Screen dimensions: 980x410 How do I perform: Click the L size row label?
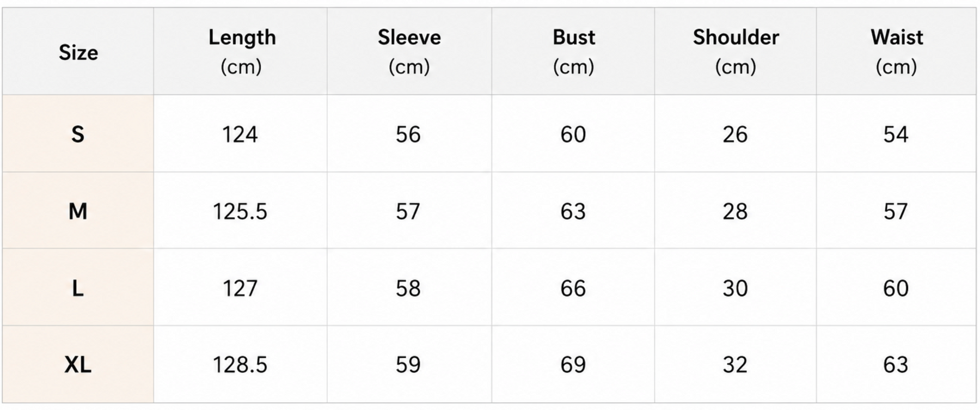click(x=78, y=287)
